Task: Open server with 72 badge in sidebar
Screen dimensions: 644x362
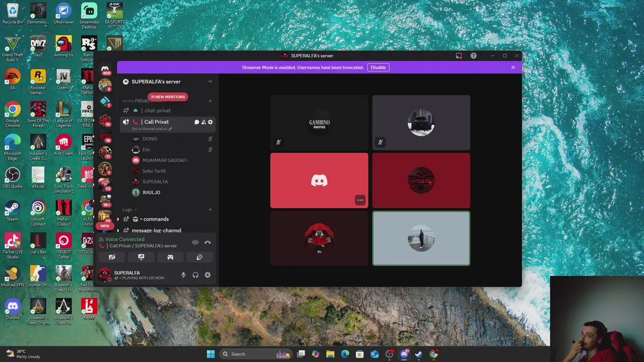Action: (105, 185)
